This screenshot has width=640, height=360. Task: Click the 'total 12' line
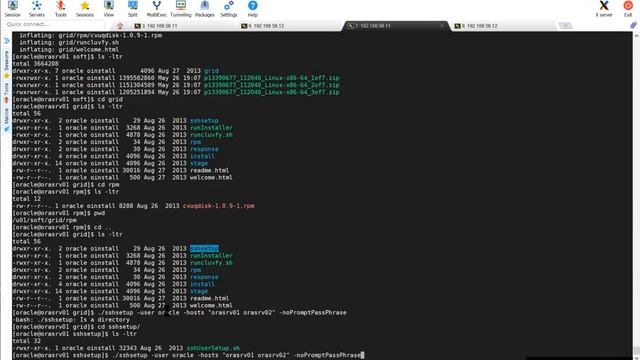tap(26, 199)
